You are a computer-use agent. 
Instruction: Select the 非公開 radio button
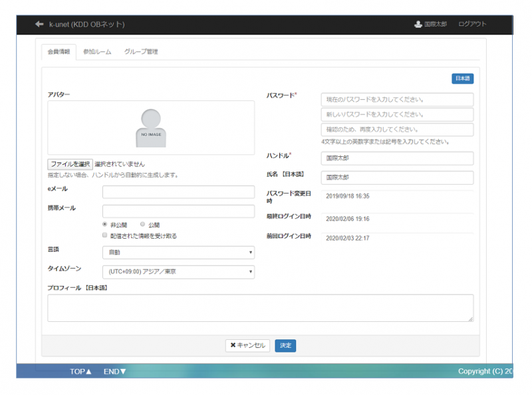point(105,225)
